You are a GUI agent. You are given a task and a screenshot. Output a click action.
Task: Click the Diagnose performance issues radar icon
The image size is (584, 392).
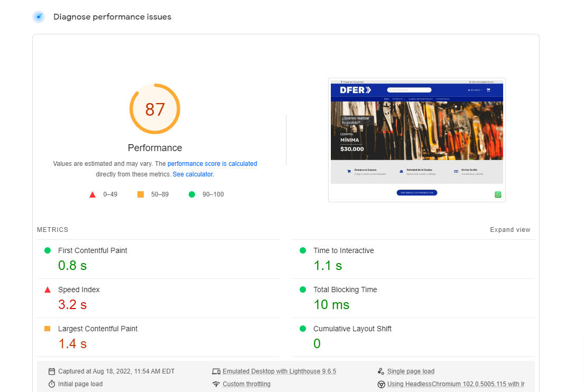click(39, 17)
